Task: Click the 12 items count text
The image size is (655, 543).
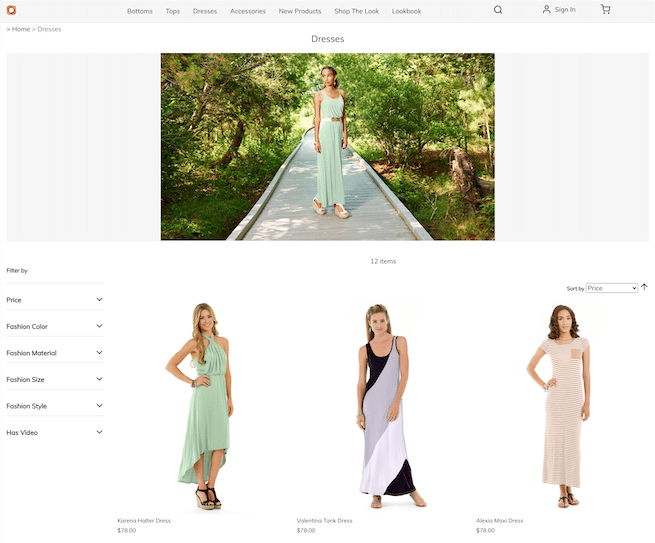Action: point(383,261)
